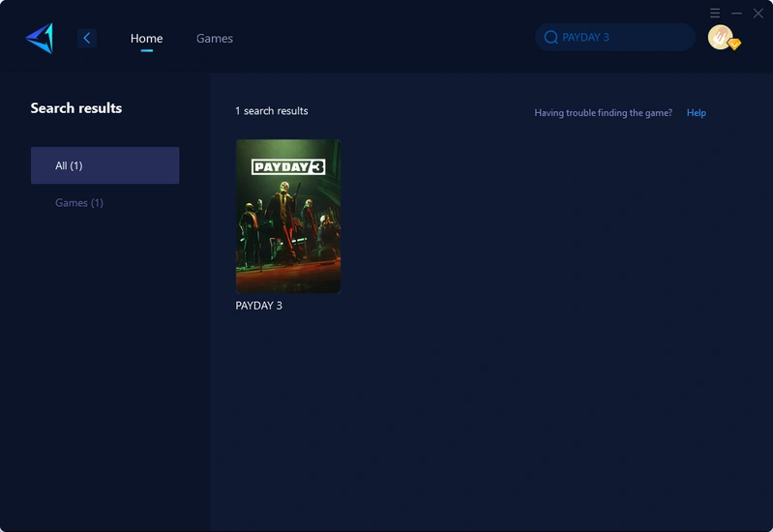This screenshot has width=773, height=532.
Task: Close the application window
Action: 758,14
